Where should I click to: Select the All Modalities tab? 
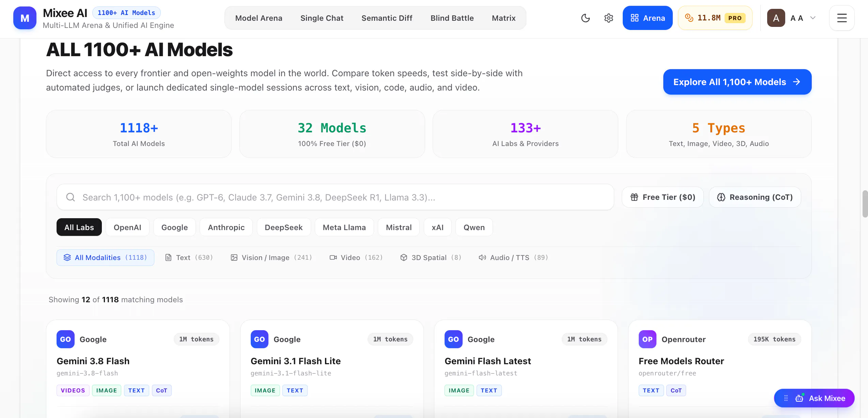tap(105, 258)
